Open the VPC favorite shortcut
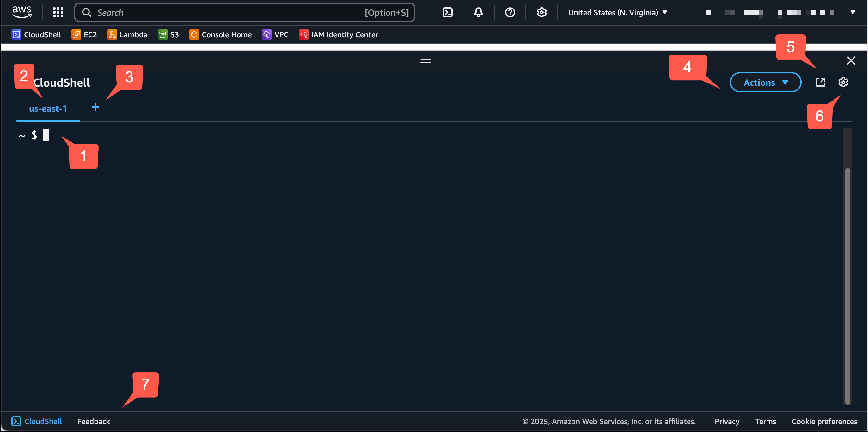The image size is (868, 432). coord(275,34)
